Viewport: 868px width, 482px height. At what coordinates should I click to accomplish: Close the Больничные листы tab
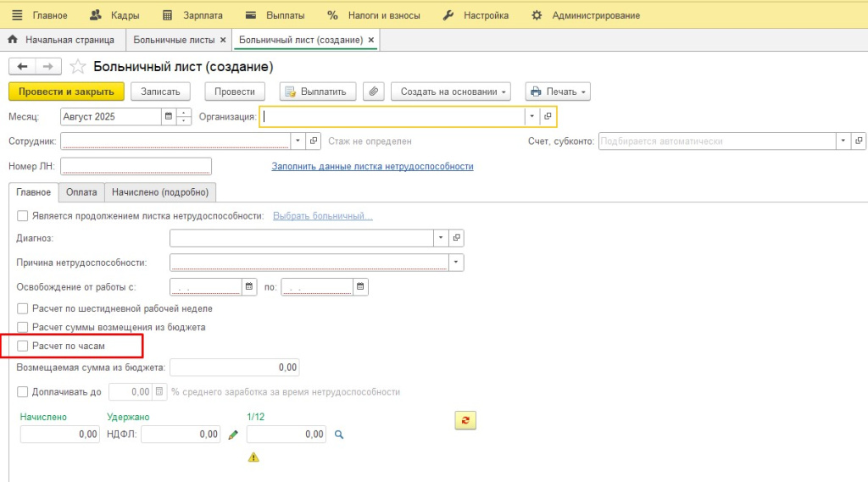click(x=223, y=40)
